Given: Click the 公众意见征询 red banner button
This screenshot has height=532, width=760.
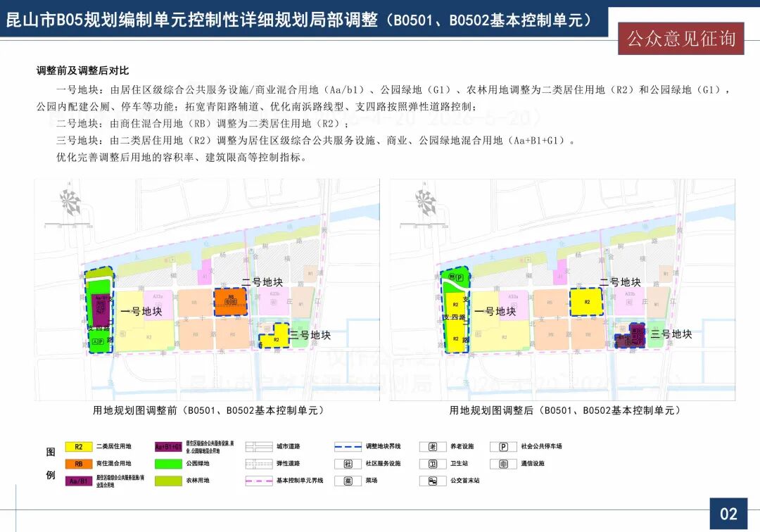Looking at the screenshot, I should pyautogui.click(x=680, y=39).
